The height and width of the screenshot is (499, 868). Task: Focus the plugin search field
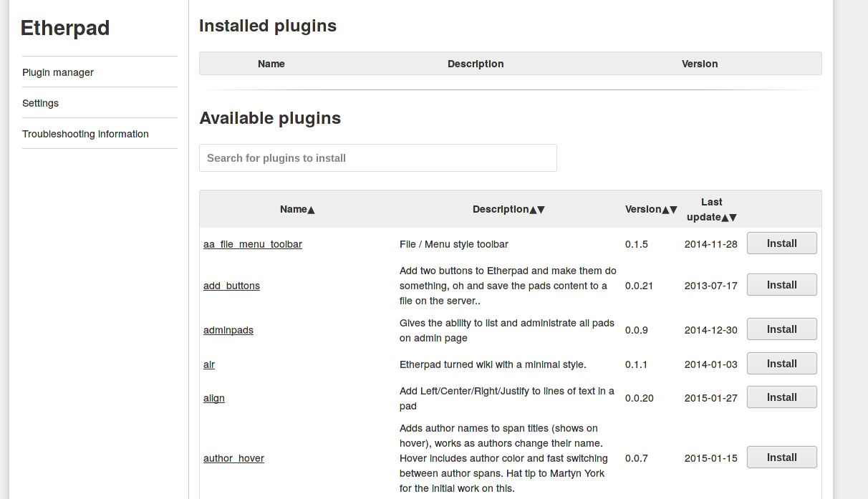coord(377,158)
